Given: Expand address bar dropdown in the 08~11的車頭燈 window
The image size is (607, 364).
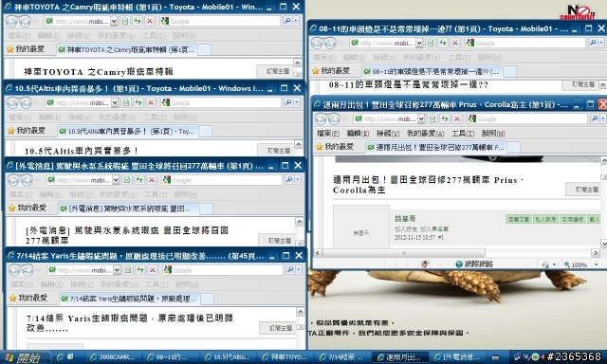Looking at the screenshot, I should 419,43.
